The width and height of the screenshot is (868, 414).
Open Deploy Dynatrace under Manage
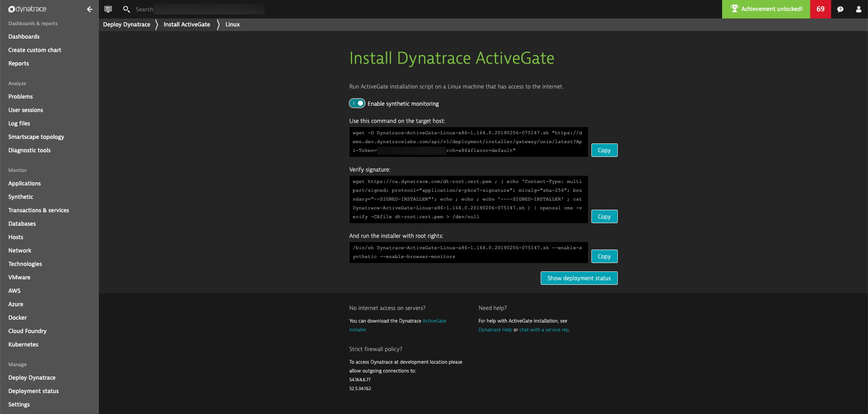[x=32, y=378]
